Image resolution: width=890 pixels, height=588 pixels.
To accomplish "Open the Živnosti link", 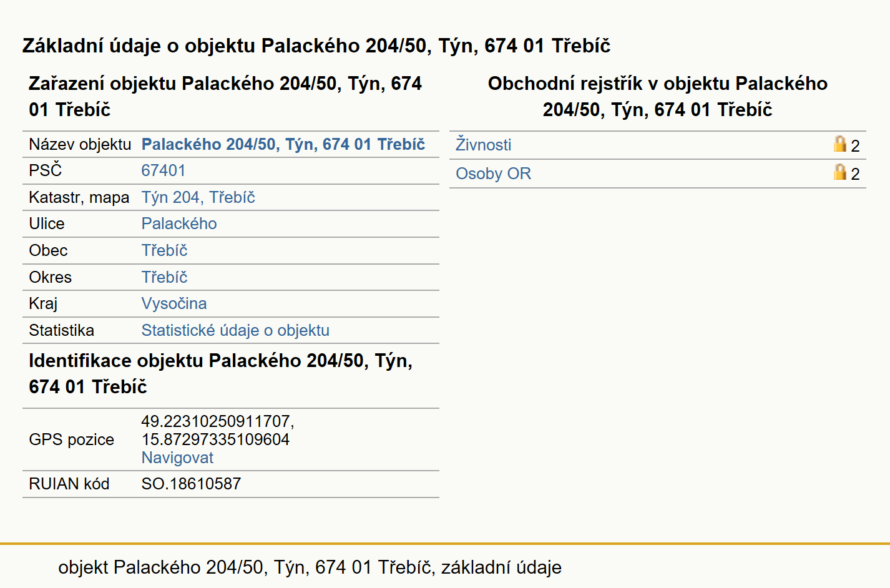I will (483, 145).
